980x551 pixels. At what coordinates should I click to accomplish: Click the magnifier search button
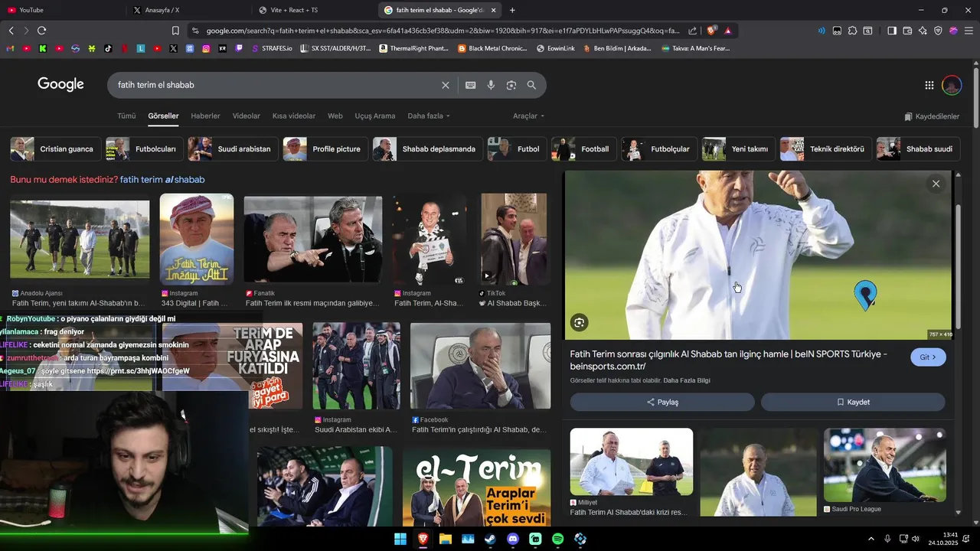pos(531,85)
